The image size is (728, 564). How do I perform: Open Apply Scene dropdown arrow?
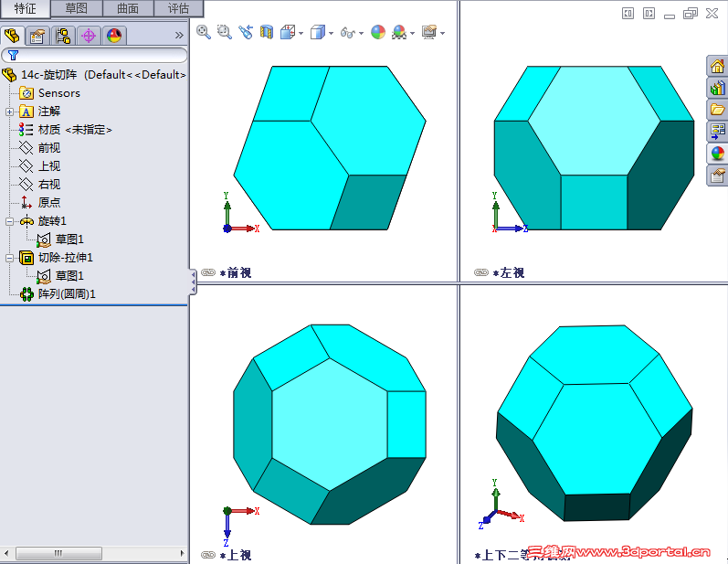[412, 33]
